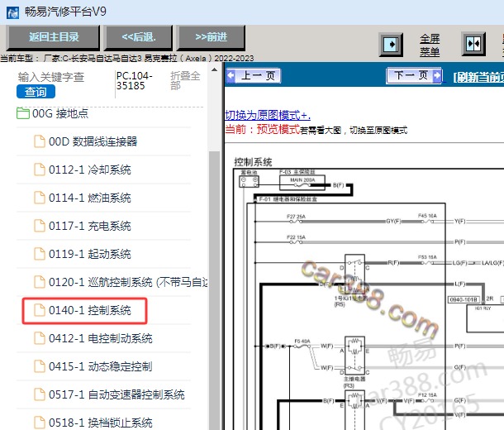504x430 pixels.
Task: Click the document icon beside 00D 数据线连接器
Action: pyautogui.click(x=40, y=141)
